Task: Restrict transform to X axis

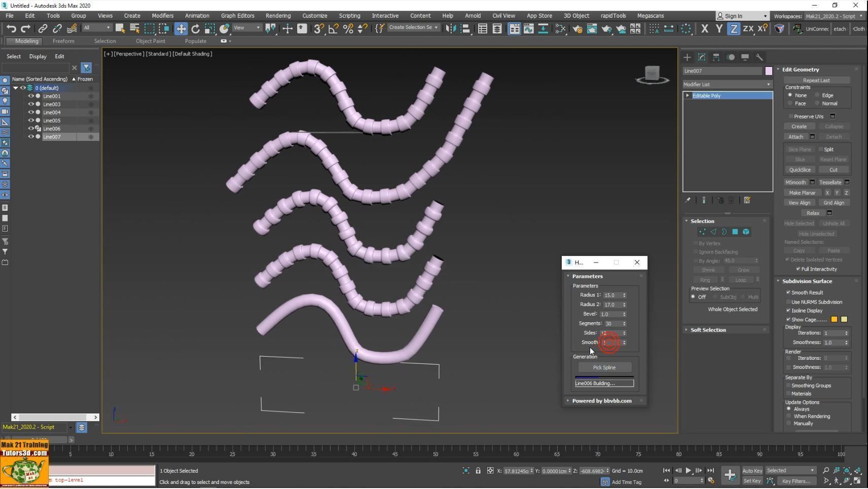Action: pos(704,29)
